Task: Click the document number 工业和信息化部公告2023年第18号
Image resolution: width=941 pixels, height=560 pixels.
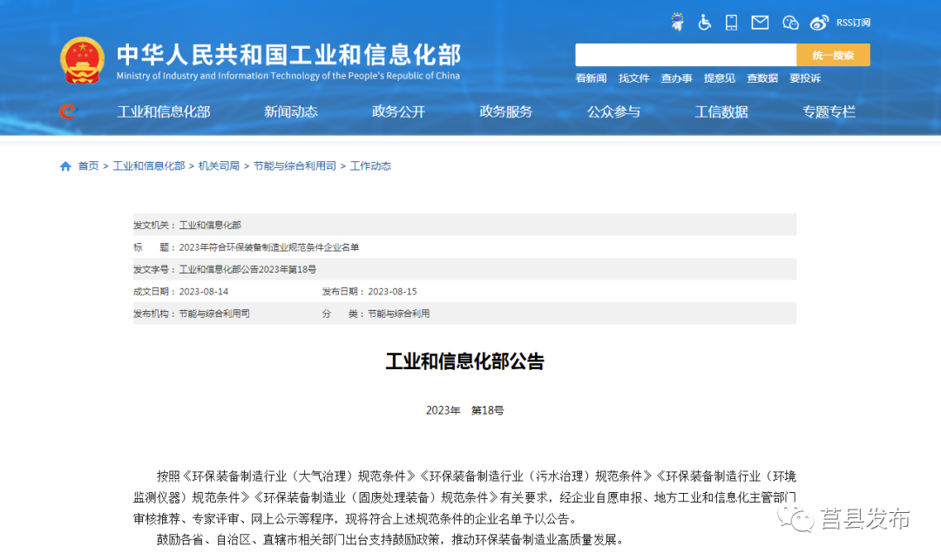Action: pos(247,269)
